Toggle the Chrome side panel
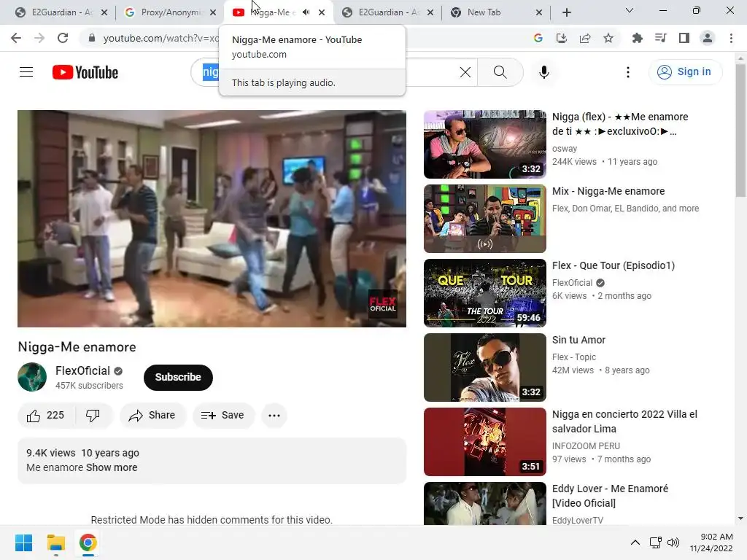The height and width of the screenshot is (560, 747). point(684,38)
